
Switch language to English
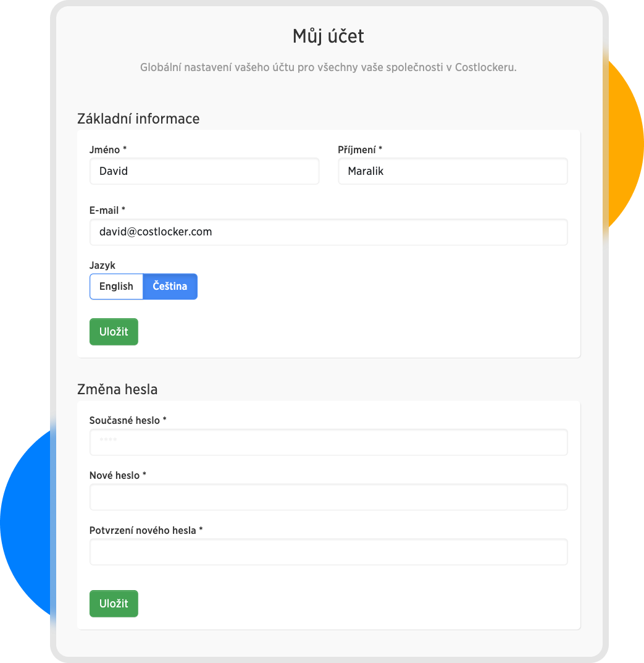click(x=116, y=287)
